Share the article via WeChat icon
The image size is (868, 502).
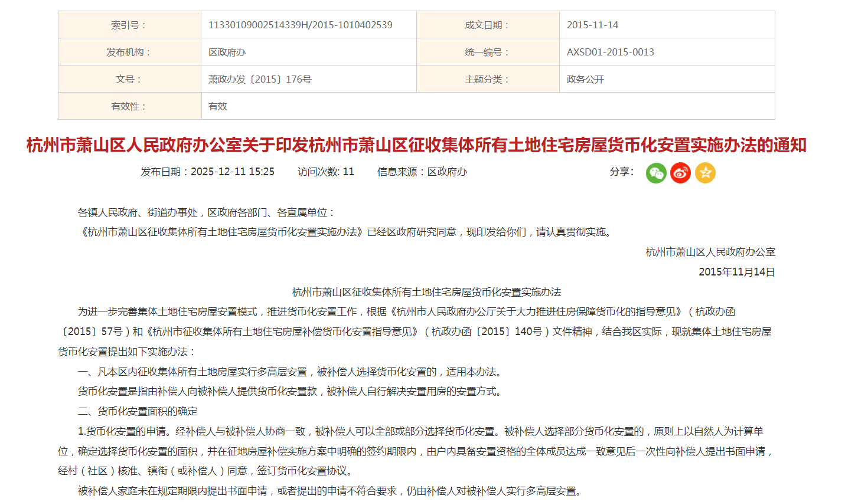click(656, 173)
